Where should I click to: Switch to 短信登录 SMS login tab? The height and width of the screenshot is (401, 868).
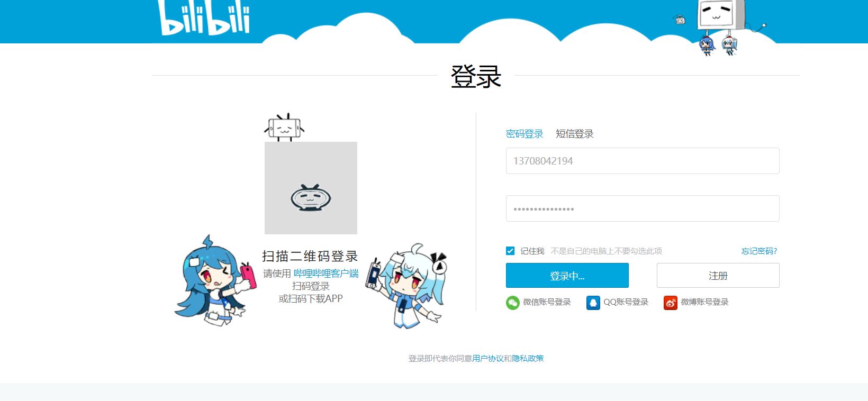pos(575,134)
